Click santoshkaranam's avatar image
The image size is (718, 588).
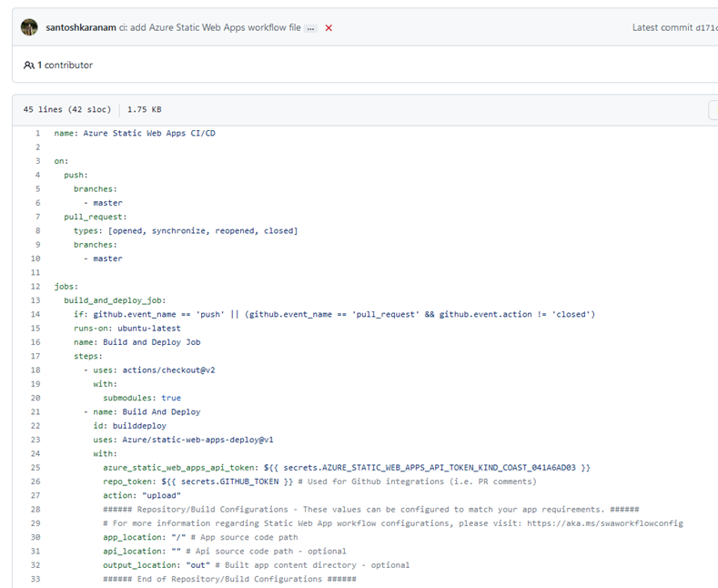pos(29,27)
